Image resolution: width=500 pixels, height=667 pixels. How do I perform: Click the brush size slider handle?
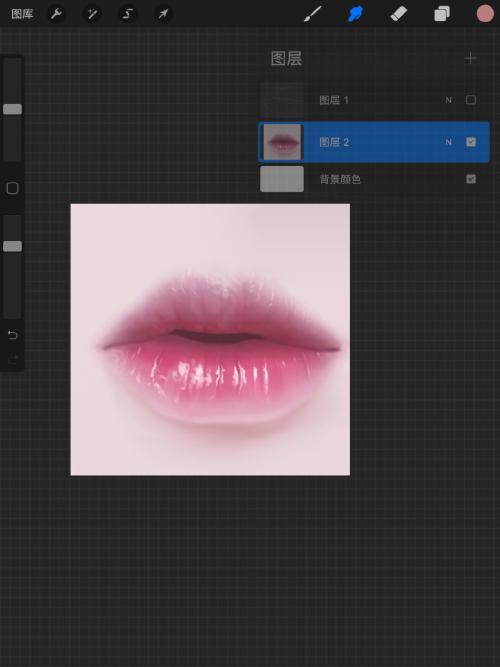tap(12, 109)
